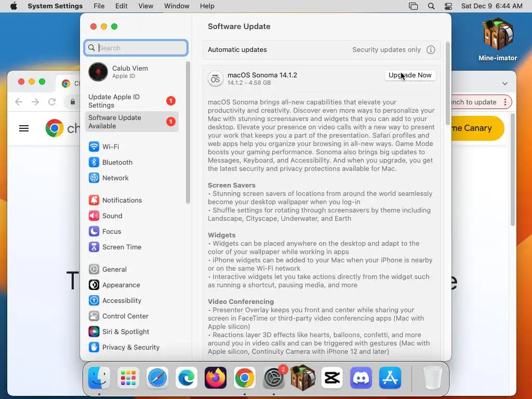The width and height of the screenshot is (532, 399).
Task: Open Chrome three-dot menu
Action: click(x=505, y=102)
